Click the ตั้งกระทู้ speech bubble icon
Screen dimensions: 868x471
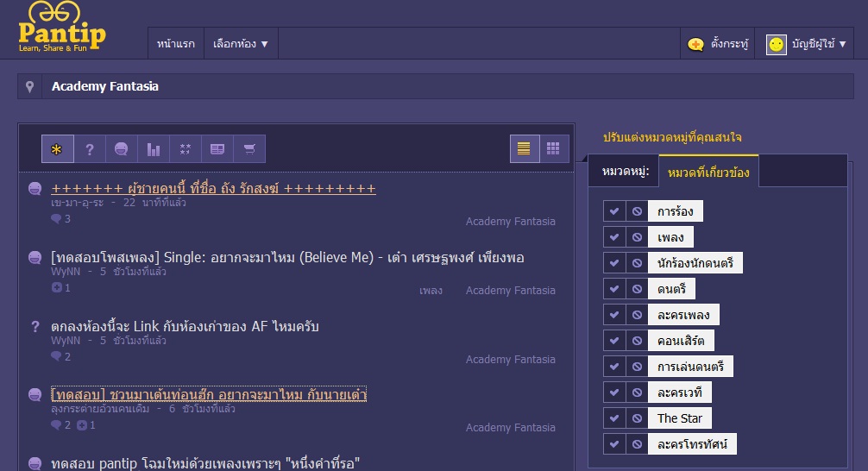[x=695, y=44]
